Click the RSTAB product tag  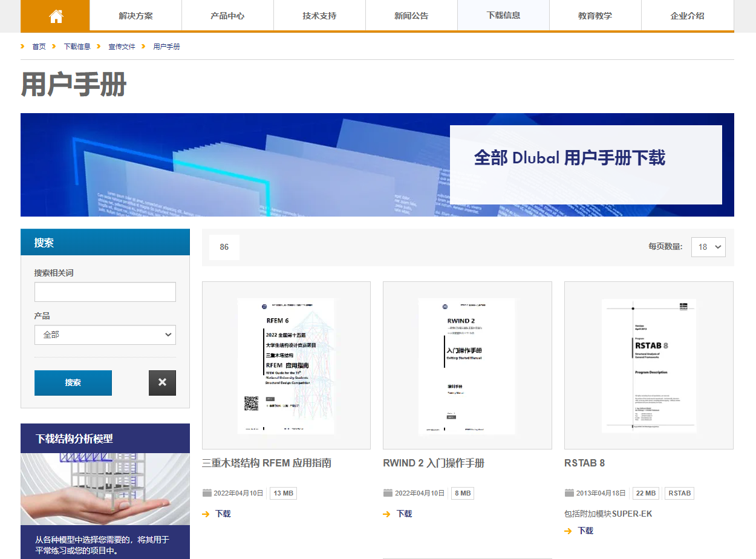click(x=679, y=493)
